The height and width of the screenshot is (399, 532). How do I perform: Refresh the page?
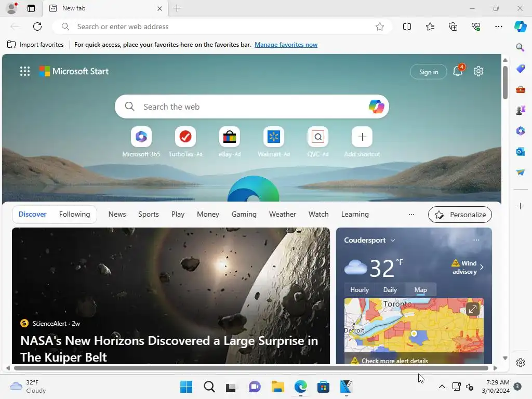point(37,26)
